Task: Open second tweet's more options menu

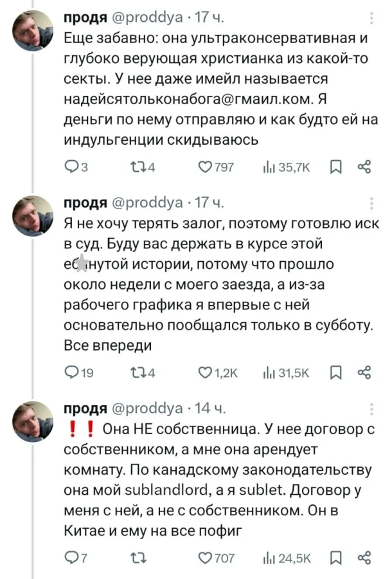Action: (372, 205)
